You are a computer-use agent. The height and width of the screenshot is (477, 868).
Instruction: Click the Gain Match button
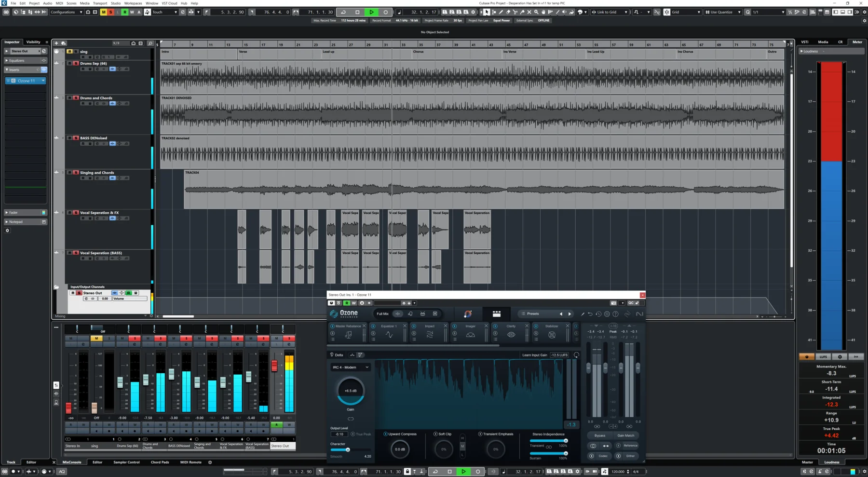tap(626, 436)
